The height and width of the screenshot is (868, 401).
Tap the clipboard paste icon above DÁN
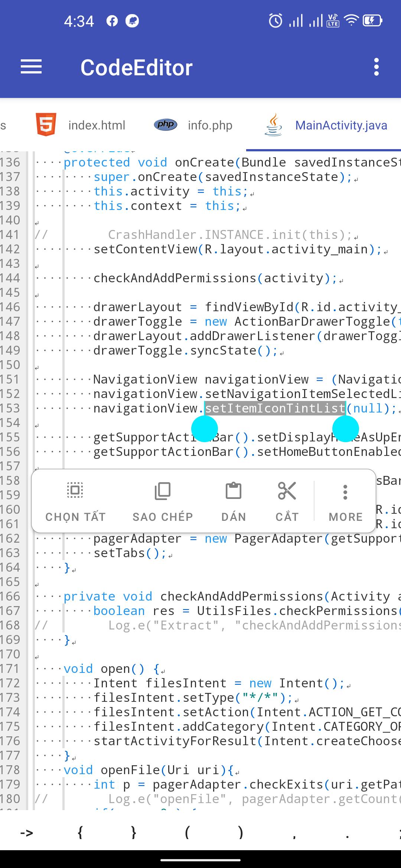point(234,490)
